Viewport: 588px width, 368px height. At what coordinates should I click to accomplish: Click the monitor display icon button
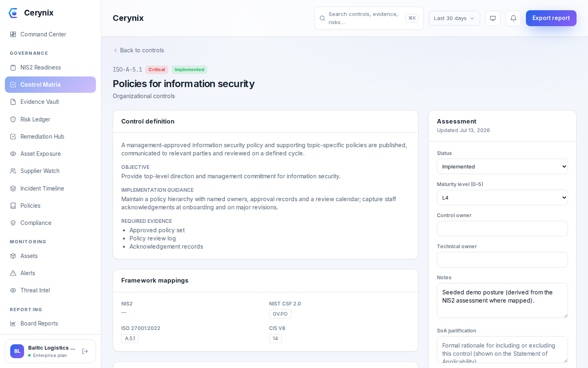tap(493, 18)
